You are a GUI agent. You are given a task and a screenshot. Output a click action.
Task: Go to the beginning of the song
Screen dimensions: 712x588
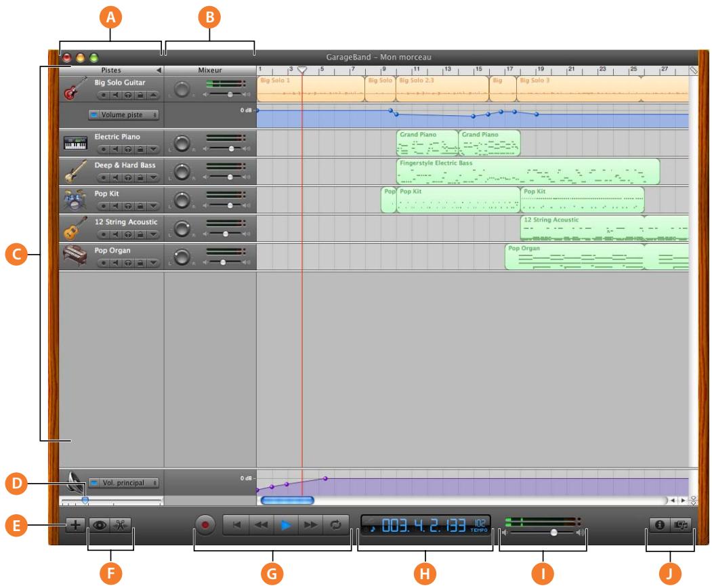[x=236, y=525]
